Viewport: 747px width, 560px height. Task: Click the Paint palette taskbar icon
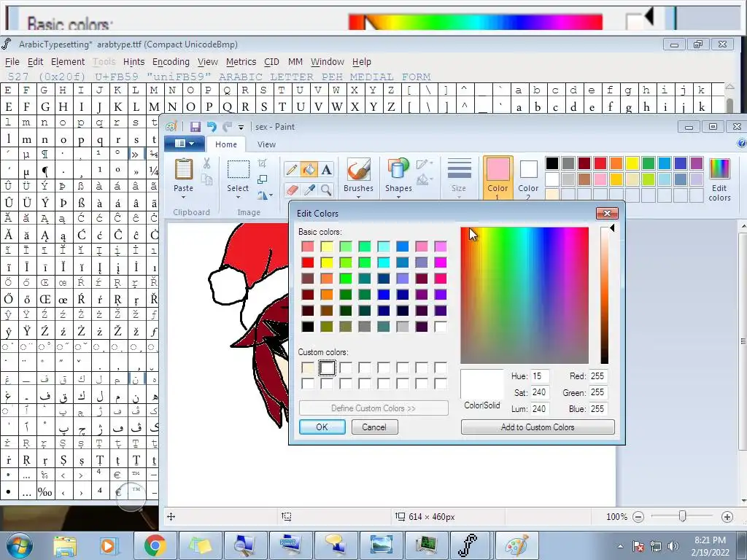coord(516,545)
